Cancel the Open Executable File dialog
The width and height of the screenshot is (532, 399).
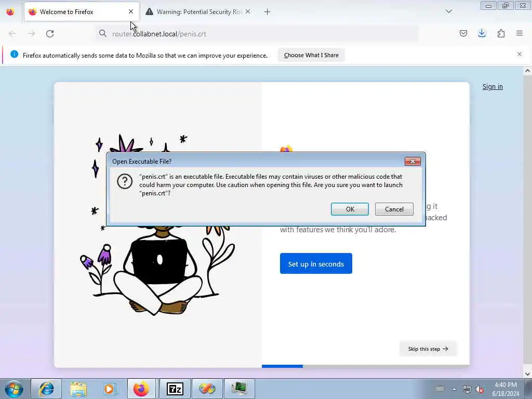click(x=394, y=209)
